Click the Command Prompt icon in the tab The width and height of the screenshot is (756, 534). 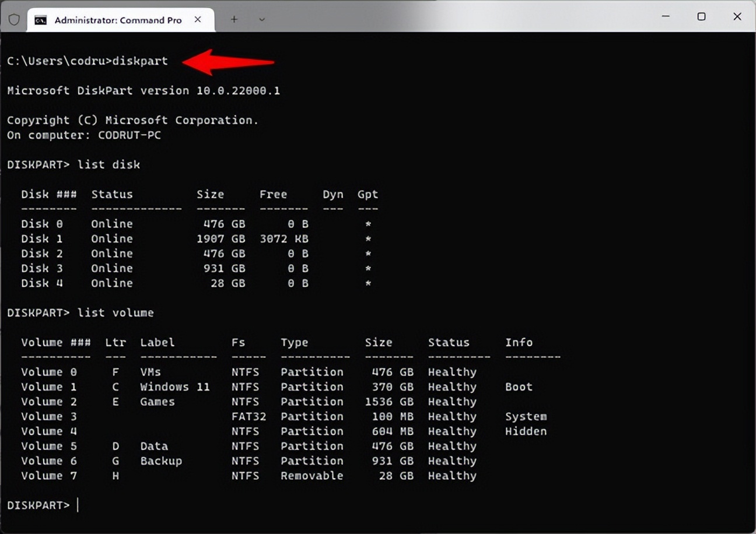40,20
